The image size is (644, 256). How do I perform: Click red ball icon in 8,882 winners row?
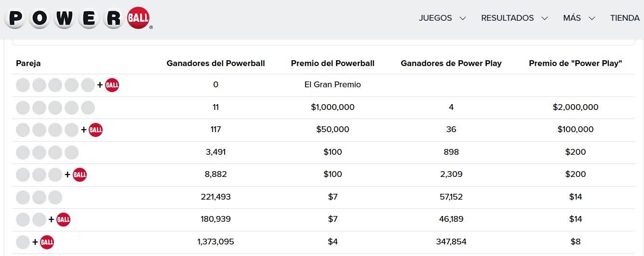80,175
